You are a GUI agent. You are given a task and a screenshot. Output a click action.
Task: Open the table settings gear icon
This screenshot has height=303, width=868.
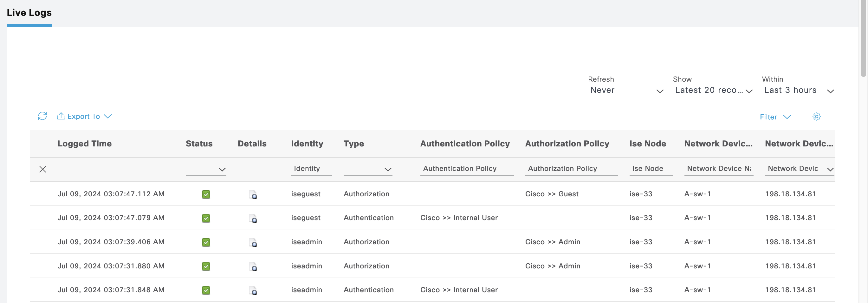(x=816, y=117)
